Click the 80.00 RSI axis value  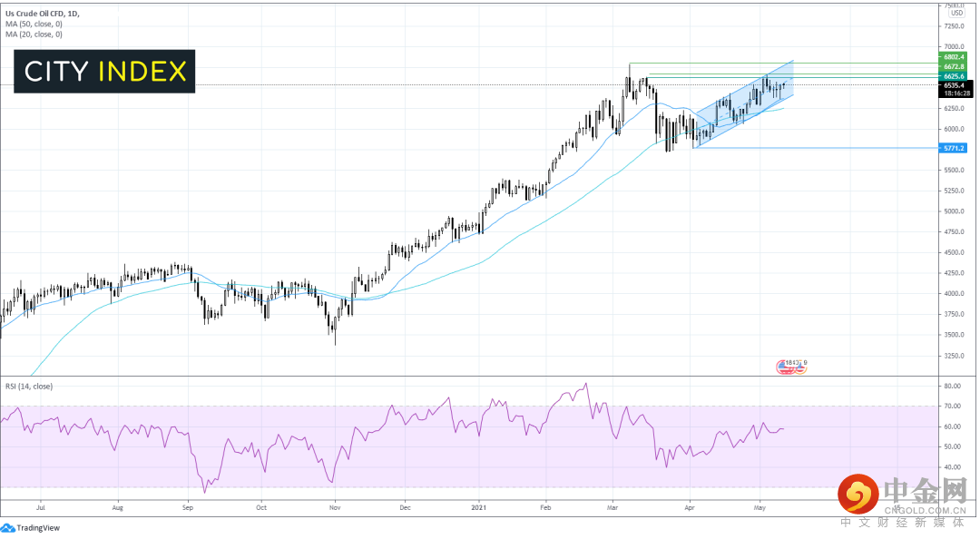953,387
